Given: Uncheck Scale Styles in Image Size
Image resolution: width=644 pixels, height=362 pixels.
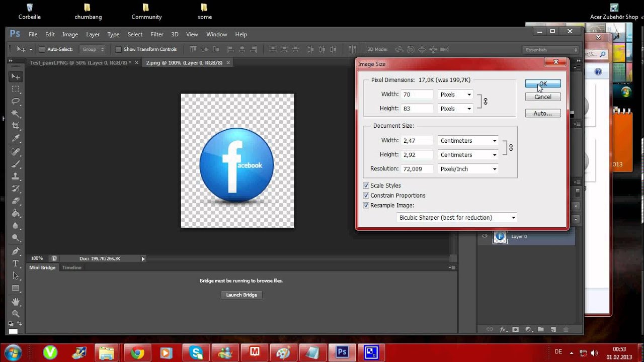Looking at the screenshot, I should [366, 186].
